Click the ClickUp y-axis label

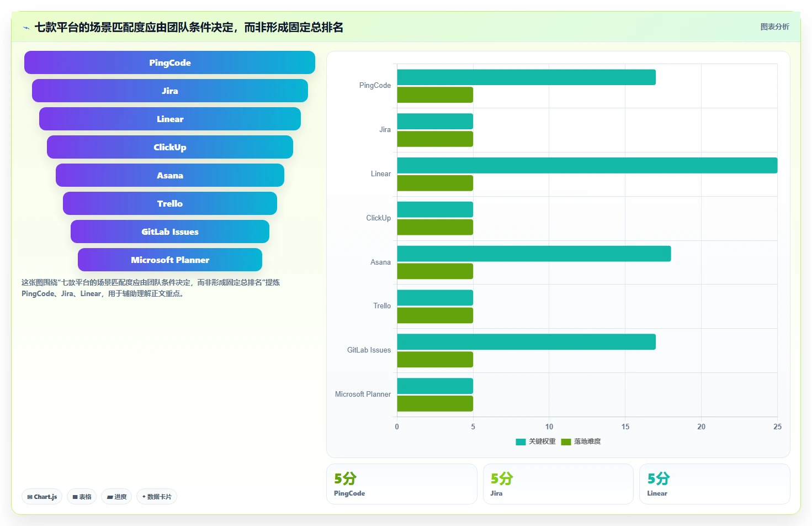[378, 218]
